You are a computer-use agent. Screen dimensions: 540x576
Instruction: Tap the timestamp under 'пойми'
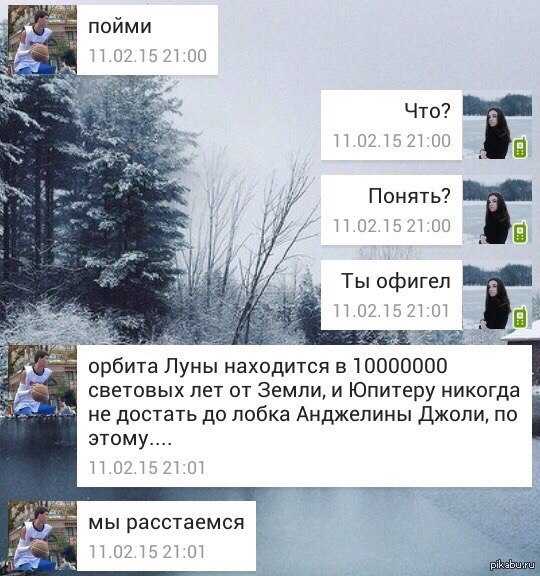(148, 56)
